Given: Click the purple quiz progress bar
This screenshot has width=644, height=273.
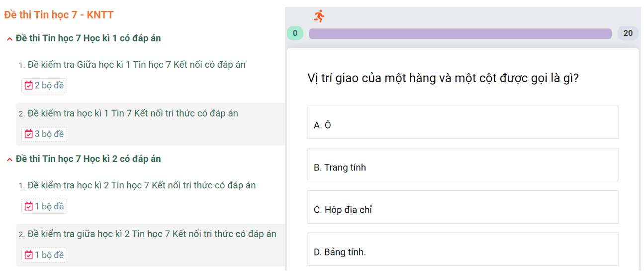Looking at the screenshot, I should point(460,34).
